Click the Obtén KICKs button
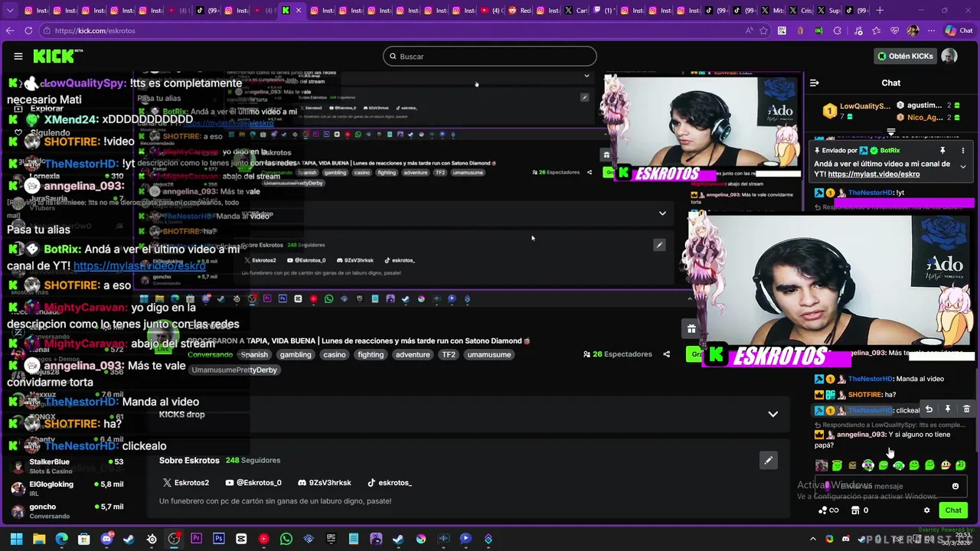This screenshot has width=980, height=551. point(906,56)
